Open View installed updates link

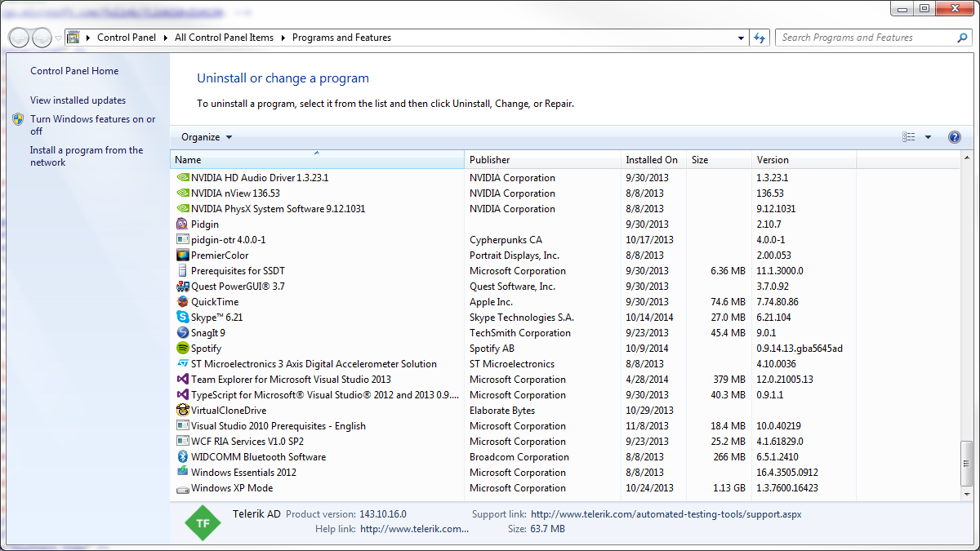pyautogui.click(x=78, y=100)
